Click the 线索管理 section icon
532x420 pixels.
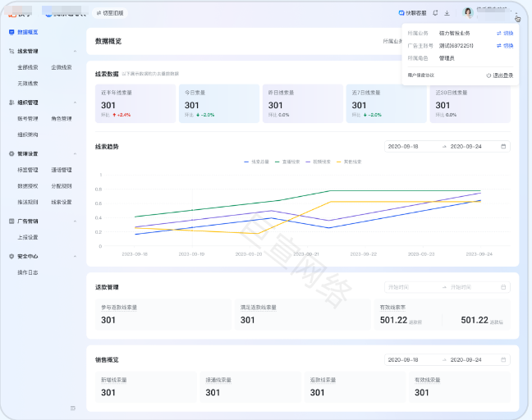[x=11, y=51]
